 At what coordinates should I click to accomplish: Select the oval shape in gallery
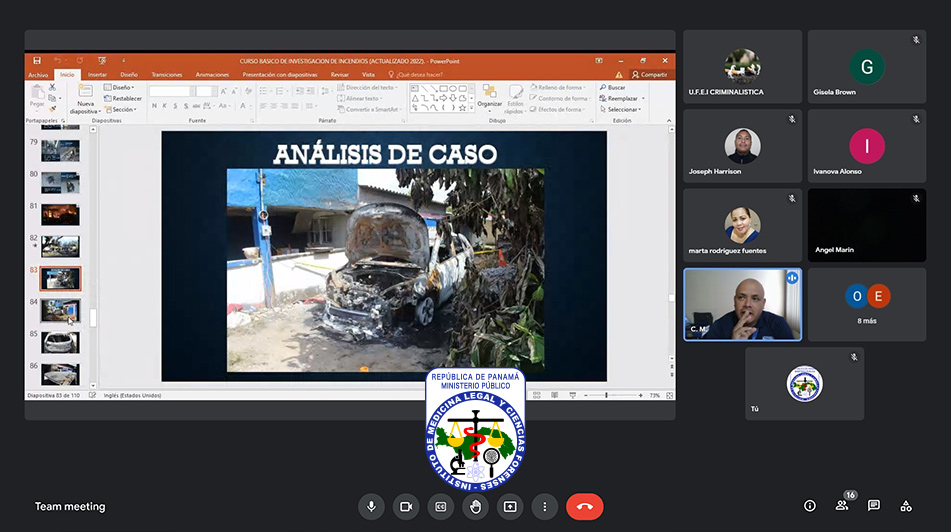click(x=452, y=89)
